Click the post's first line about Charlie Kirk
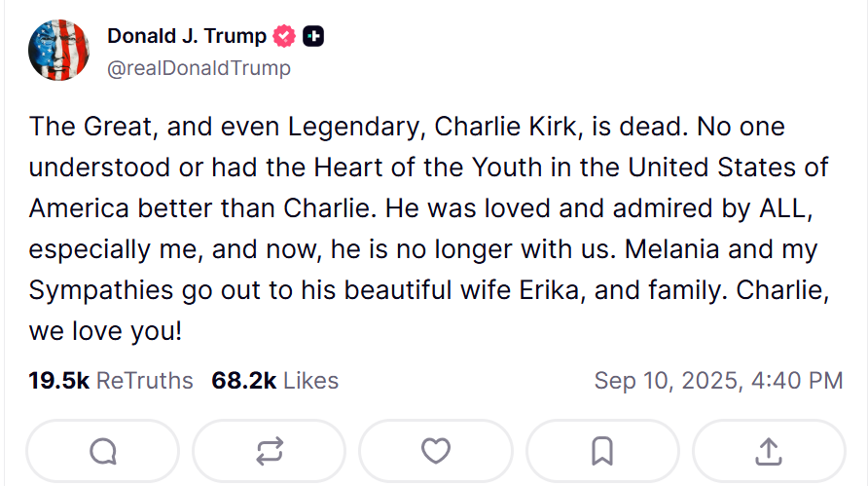Image resolution: width=868 pixels, height=486 pixels. click(406, 127)
